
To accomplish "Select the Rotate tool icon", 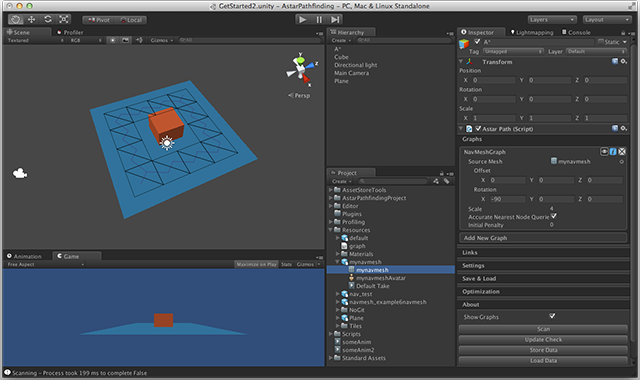I will (x=48, y=20).
